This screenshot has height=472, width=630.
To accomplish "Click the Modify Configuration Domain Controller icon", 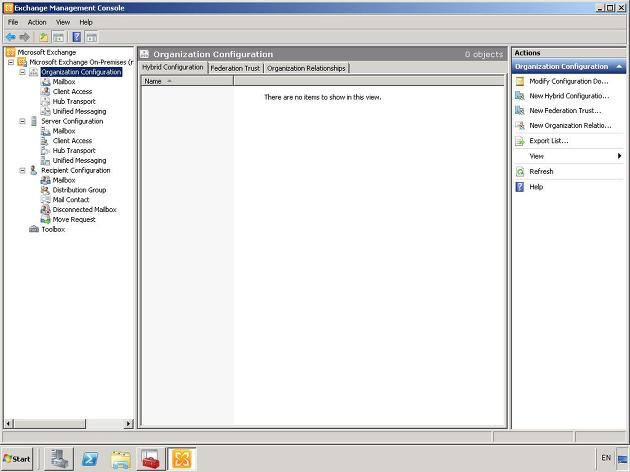I will click(520, 81).
